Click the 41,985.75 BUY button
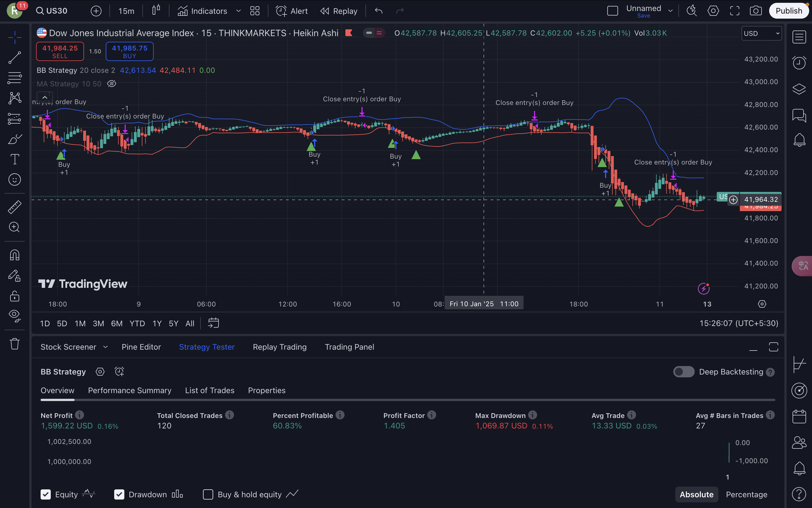The height and width of the screenshot is (508, 812). point(129,51)
